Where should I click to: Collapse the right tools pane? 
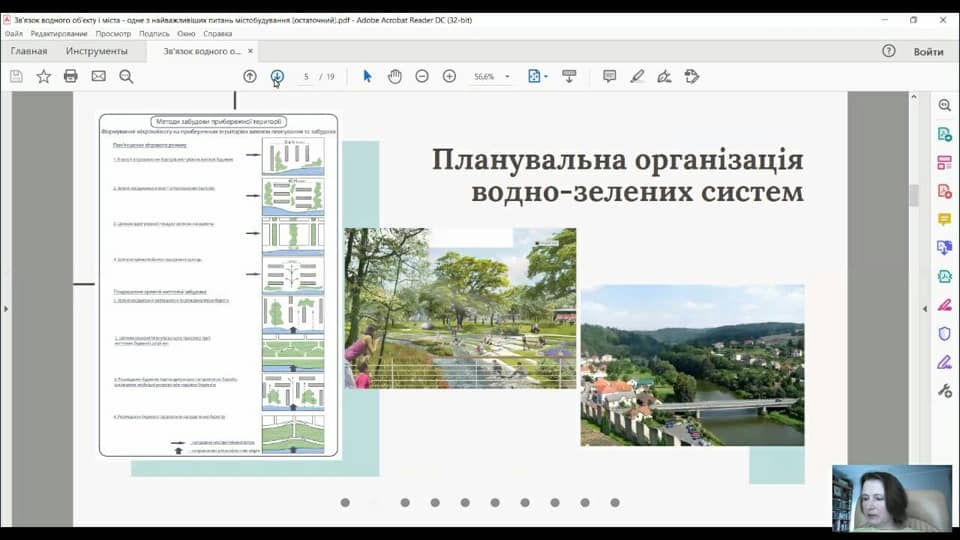click(x=924, y=309)
